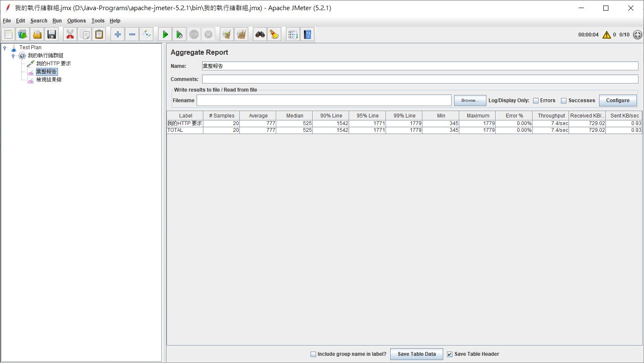
Task: Click the Throughput column header
Action: (551, 116)
